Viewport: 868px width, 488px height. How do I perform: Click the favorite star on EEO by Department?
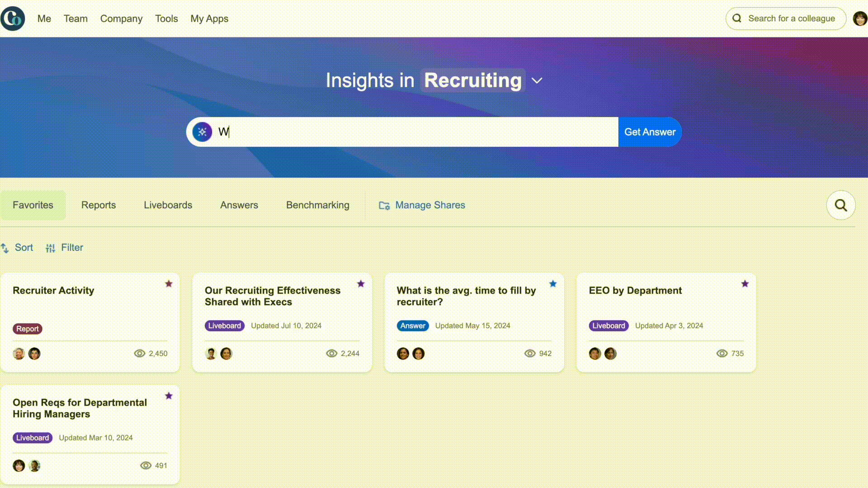pyautogui.click(x=745, y=284)
